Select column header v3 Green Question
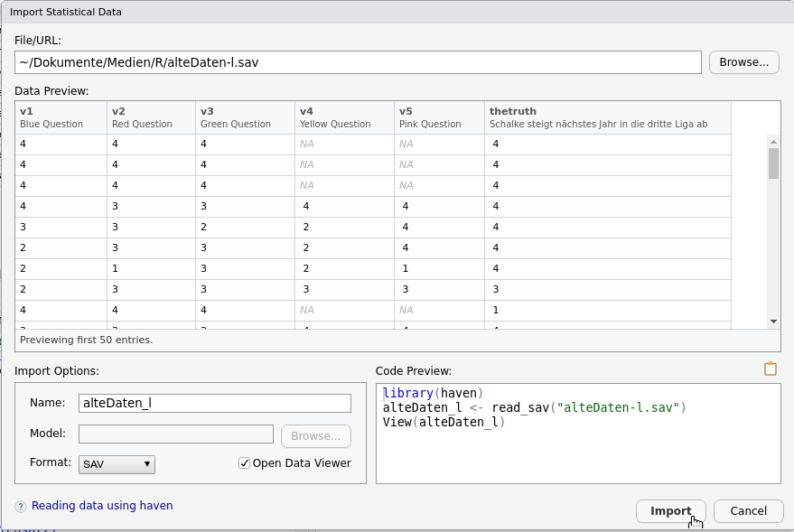 245,117
